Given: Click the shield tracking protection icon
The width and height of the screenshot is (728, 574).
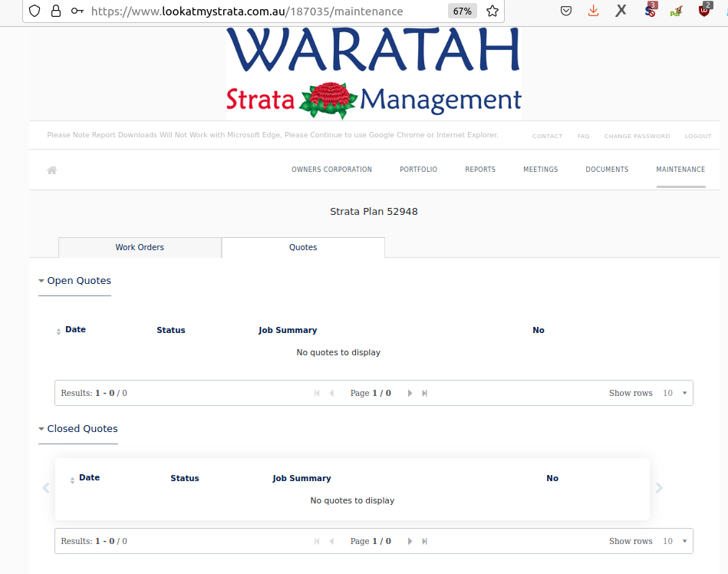Looking at the screenshot, I should click(x=35, y=12).
